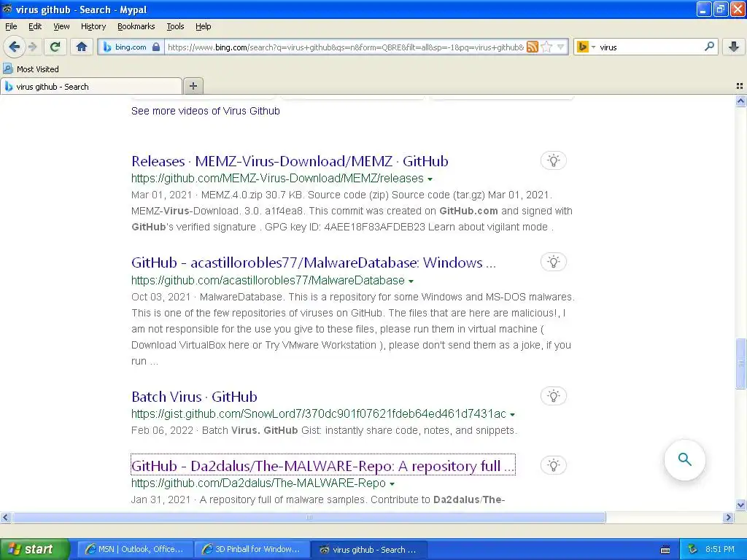
Task: Click lightbulb icon beside MEMZ Releases result
Action: pyautogui.click(x=553, y=160)
